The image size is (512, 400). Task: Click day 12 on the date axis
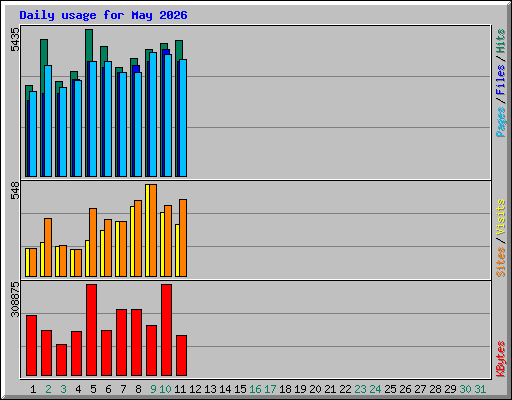pos(195,389)
